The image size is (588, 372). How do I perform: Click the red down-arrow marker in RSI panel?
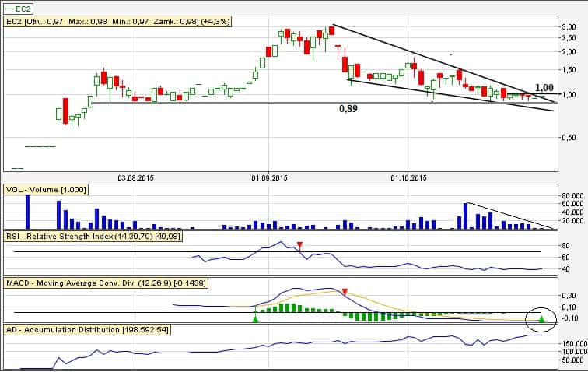point(300,247)
